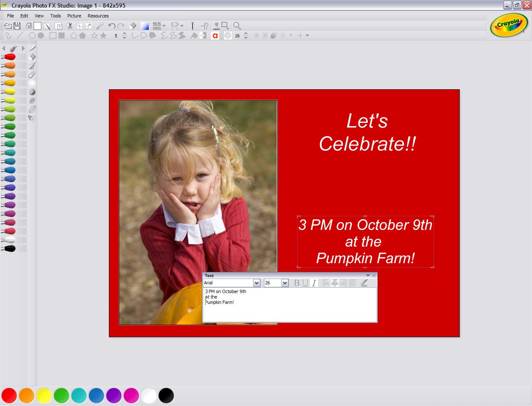This screenshot has height=406, width=532.
Task: Toggle Italic in the Text panel
Action: click(314, 283)
